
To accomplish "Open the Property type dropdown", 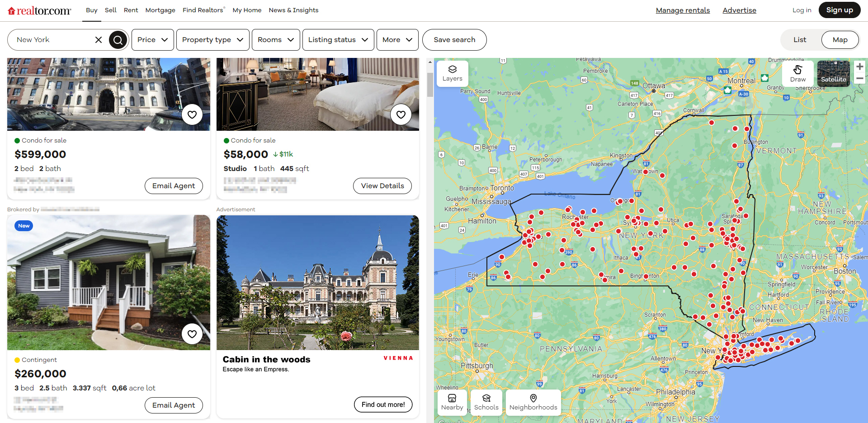I will pos(212,40).
